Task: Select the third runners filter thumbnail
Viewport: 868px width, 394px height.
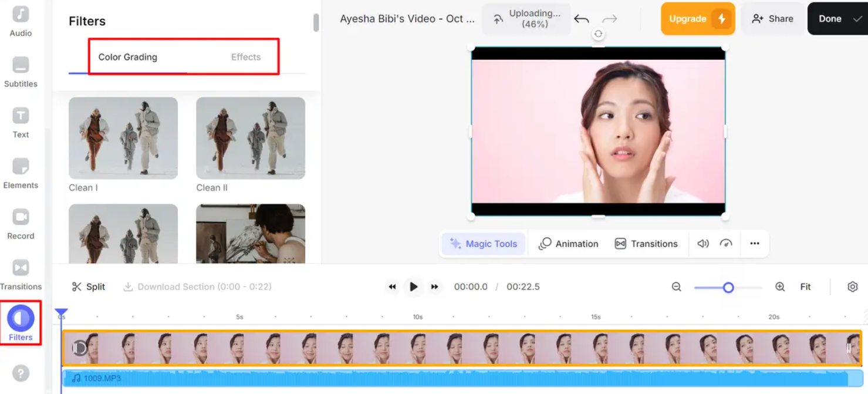Action: click(x=123, y=234)
